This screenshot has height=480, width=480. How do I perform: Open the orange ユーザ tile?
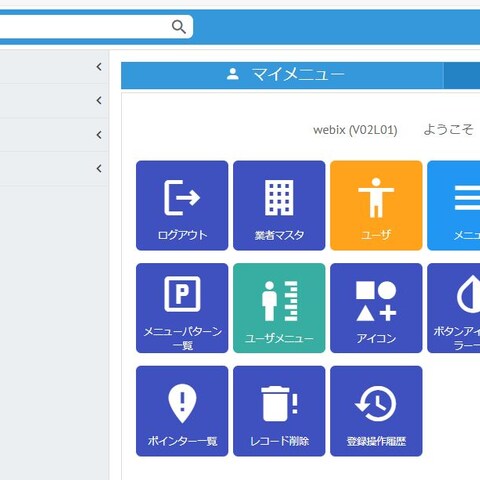click(x=376, y=205)
